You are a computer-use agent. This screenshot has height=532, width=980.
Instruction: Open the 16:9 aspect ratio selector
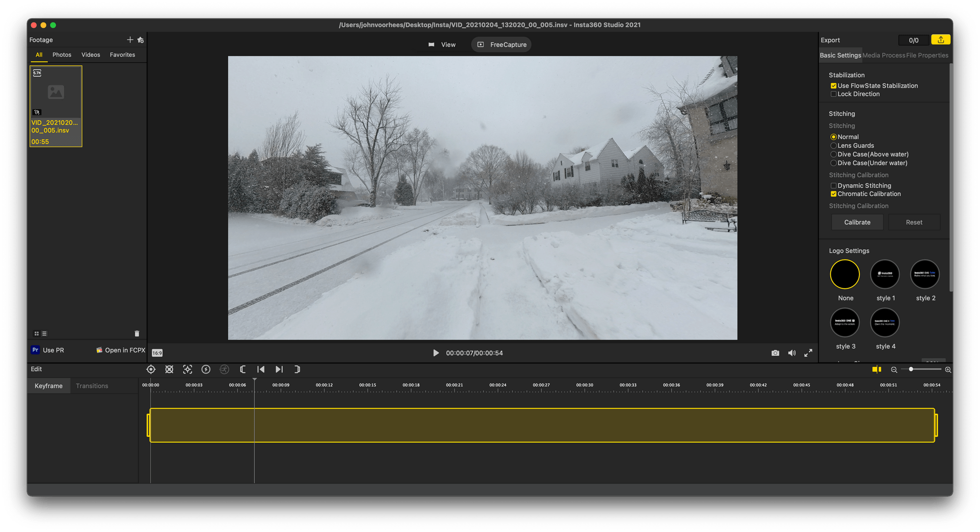(157, 353)
